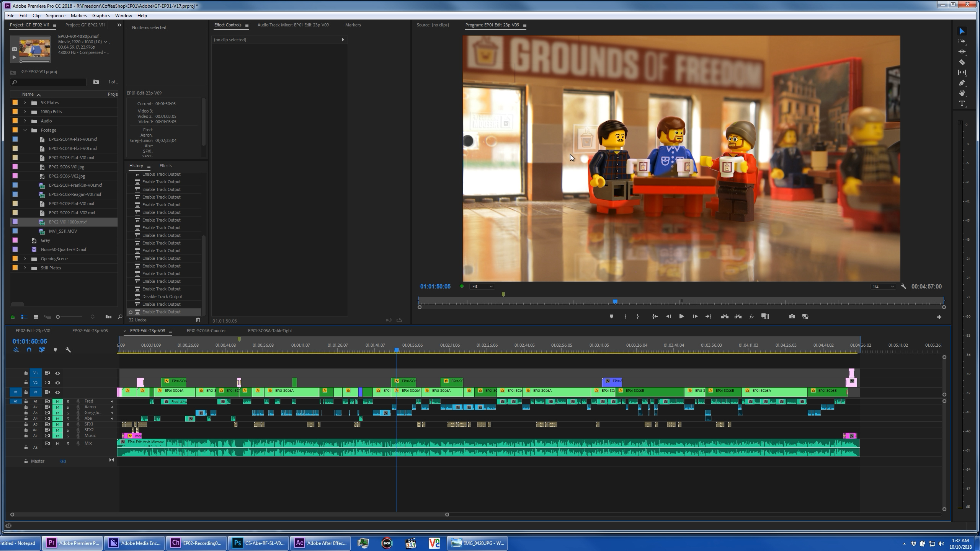
Task: Select the Ripple Edit tool
Action: point(962,52)
